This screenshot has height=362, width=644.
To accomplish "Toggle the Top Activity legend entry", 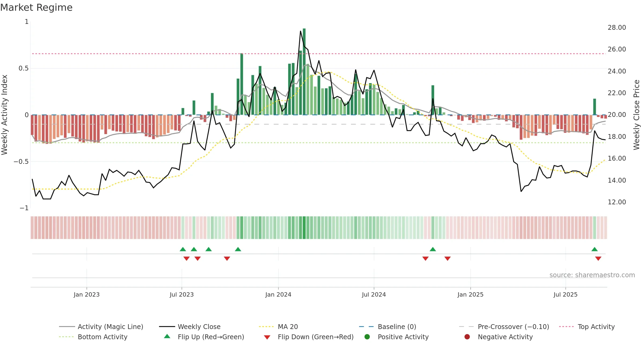I will tap(587, 327).
